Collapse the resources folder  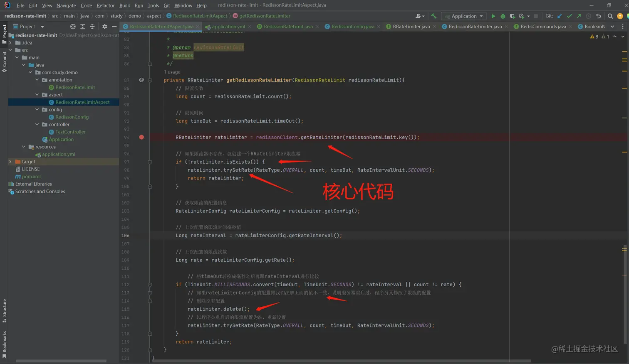[24, 147]
